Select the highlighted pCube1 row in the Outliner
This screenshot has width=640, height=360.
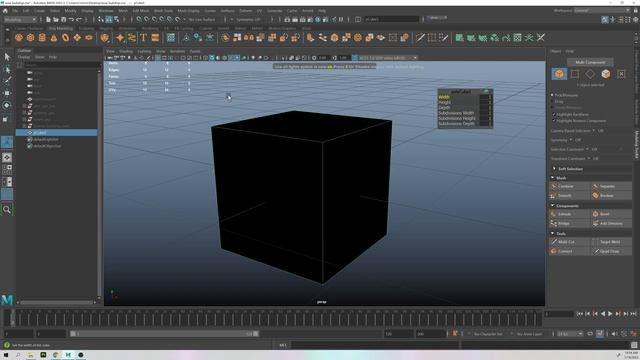pos(56,133)
